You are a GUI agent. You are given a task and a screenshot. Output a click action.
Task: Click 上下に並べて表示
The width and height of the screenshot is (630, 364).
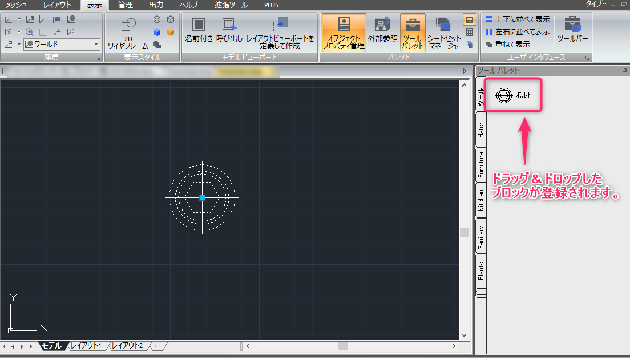coord(518,19)
